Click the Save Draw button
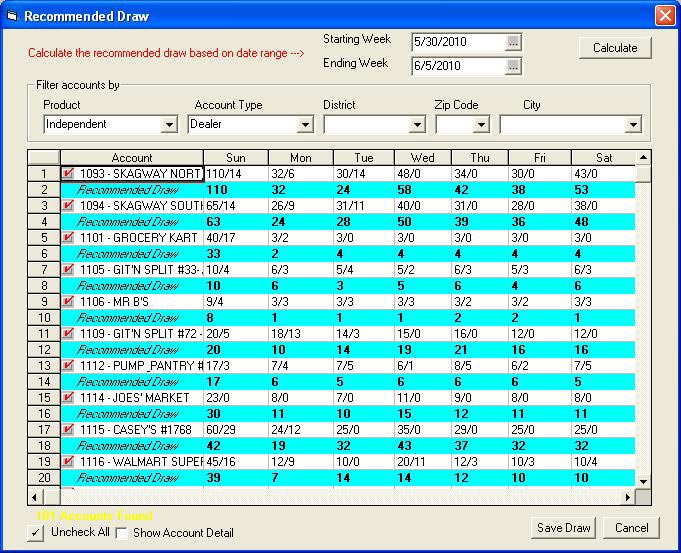Image resolution: width=681 pixels, height=553 pixels. (x=563, y=528)
